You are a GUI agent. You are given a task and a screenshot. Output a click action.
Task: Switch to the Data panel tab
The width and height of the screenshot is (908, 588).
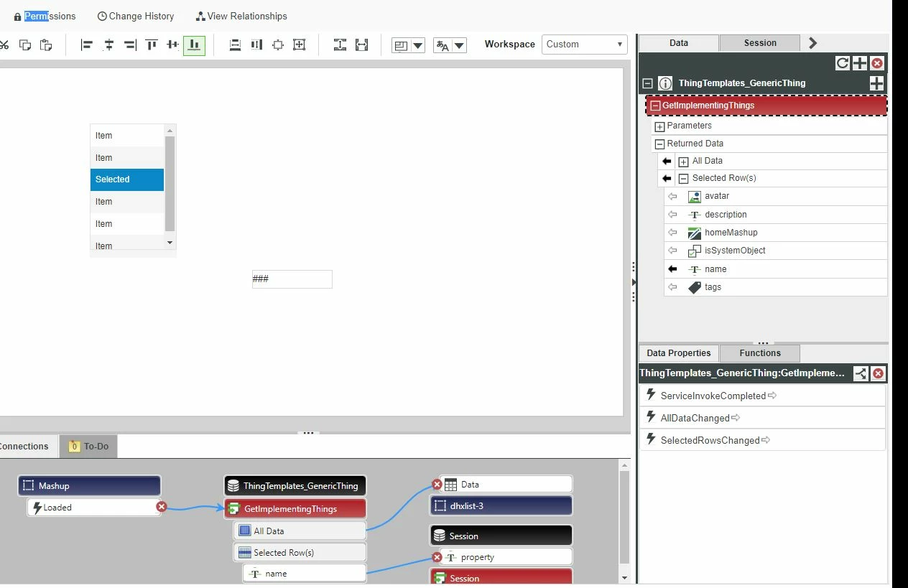tap(679, 43)
